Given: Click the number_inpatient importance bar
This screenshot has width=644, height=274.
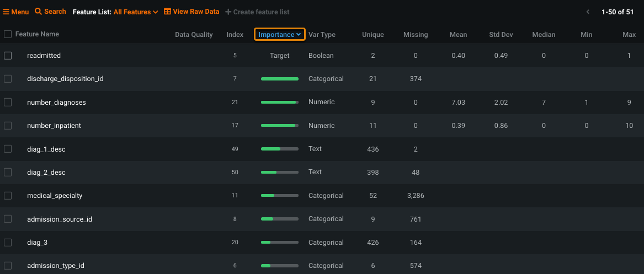Looking at the screenshot, I should (x=279, y=126).
